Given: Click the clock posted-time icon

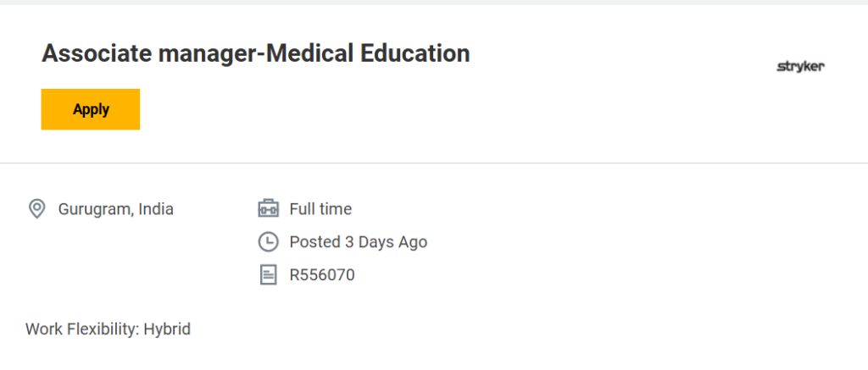Looking at the screenshot, I should [x=268, y=241].
